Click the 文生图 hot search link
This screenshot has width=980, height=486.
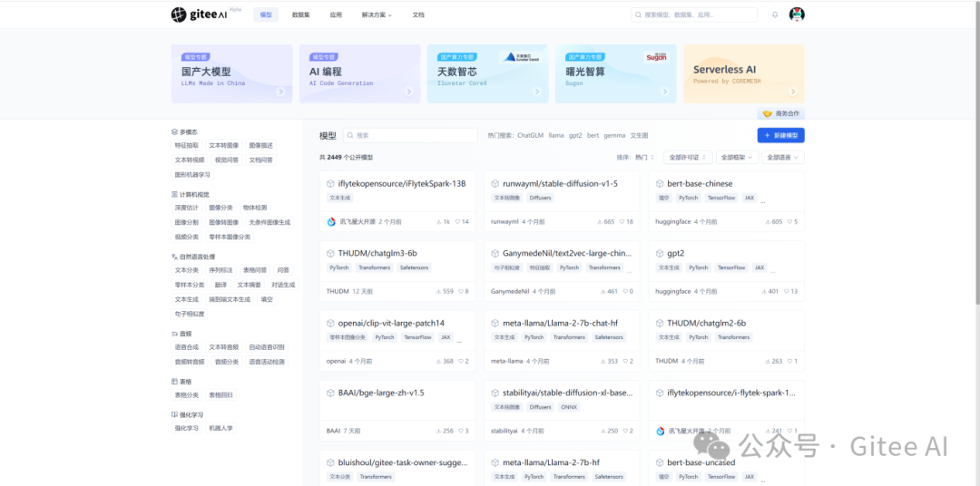pyautogui.click(x=640, y=136)
